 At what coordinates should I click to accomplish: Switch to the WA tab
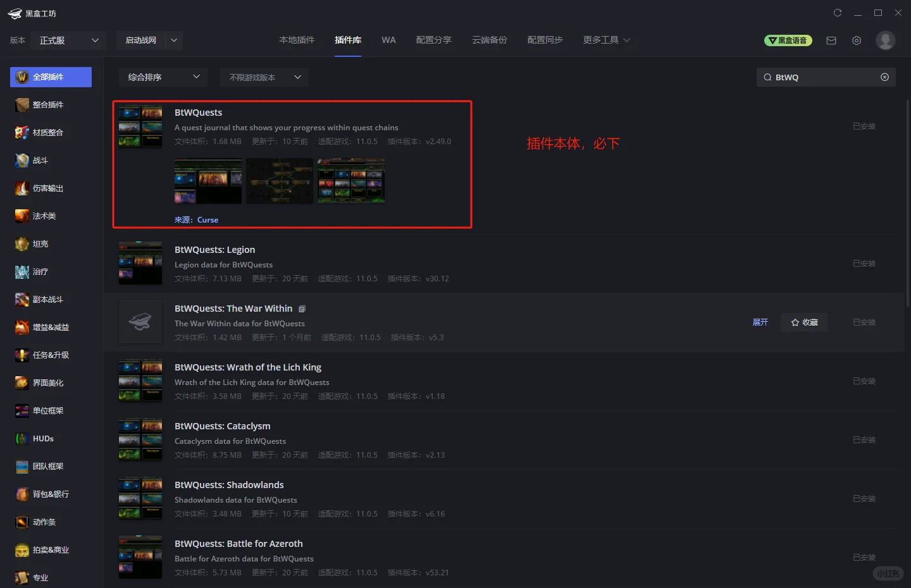coord(388,40)
